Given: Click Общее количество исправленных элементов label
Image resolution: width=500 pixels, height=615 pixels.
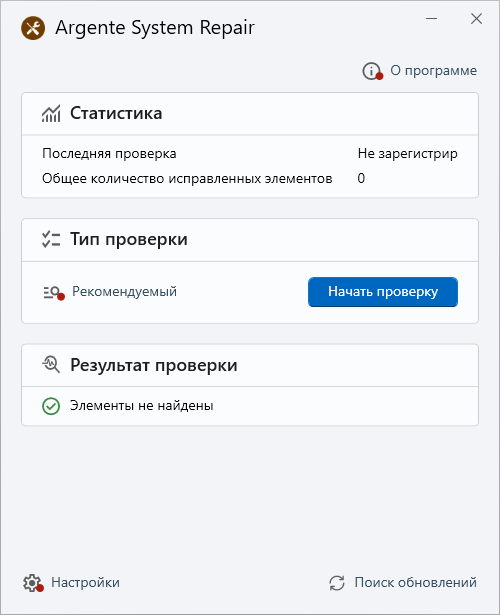Looking at the screenshot, I should click(x=187, y=178).
